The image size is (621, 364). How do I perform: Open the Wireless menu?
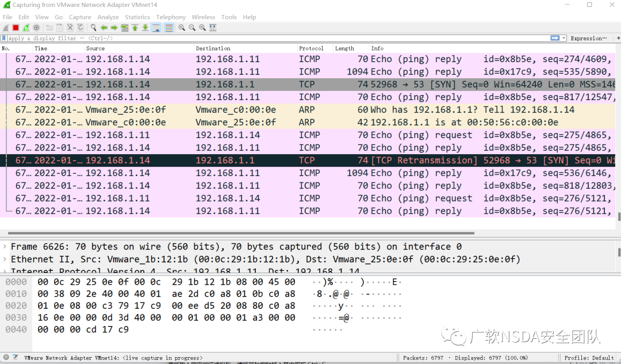(204, 17)
